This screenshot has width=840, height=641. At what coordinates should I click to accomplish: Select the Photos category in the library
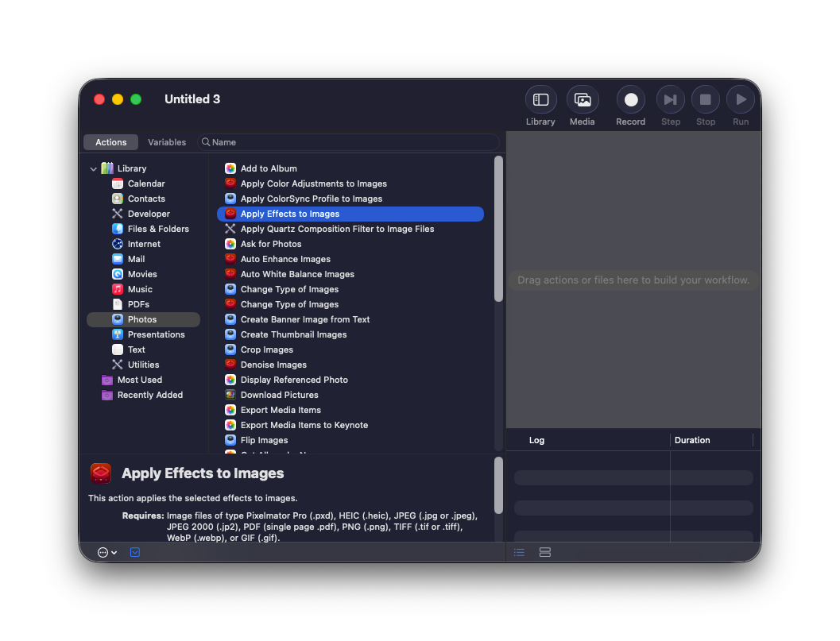(x=142, y=319)
